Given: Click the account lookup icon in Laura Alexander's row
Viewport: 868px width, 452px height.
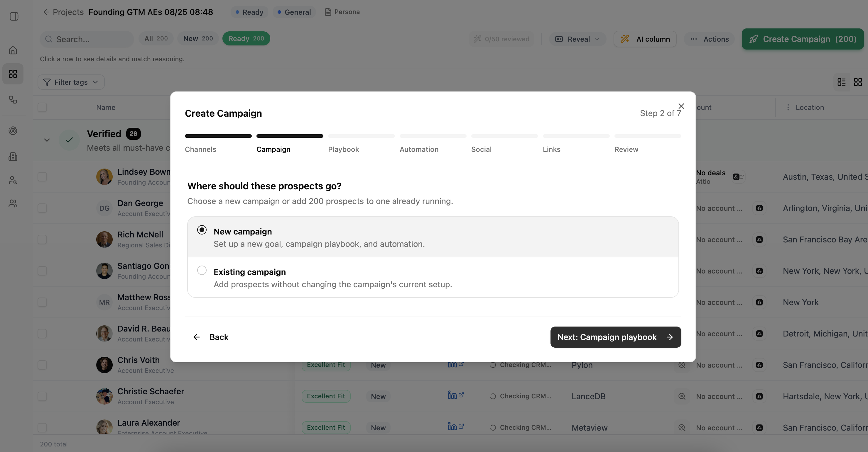Looking at the screenshot, I should [682, 427].
